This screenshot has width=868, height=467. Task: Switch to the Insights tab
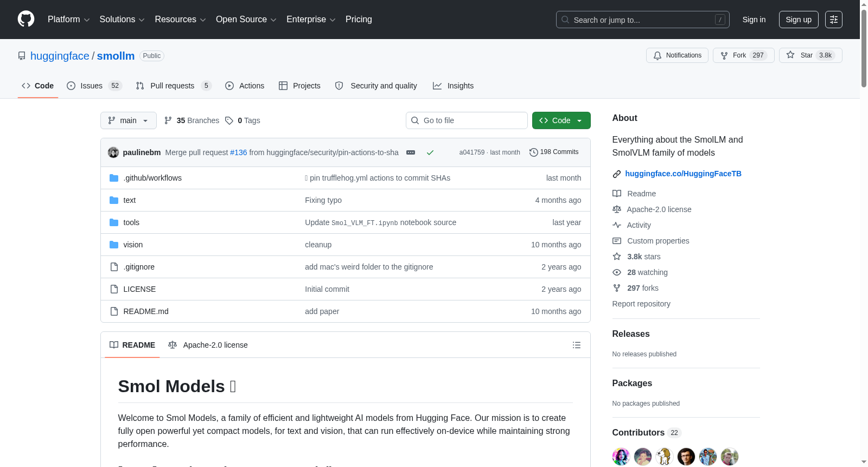click(x=453, y=86)
